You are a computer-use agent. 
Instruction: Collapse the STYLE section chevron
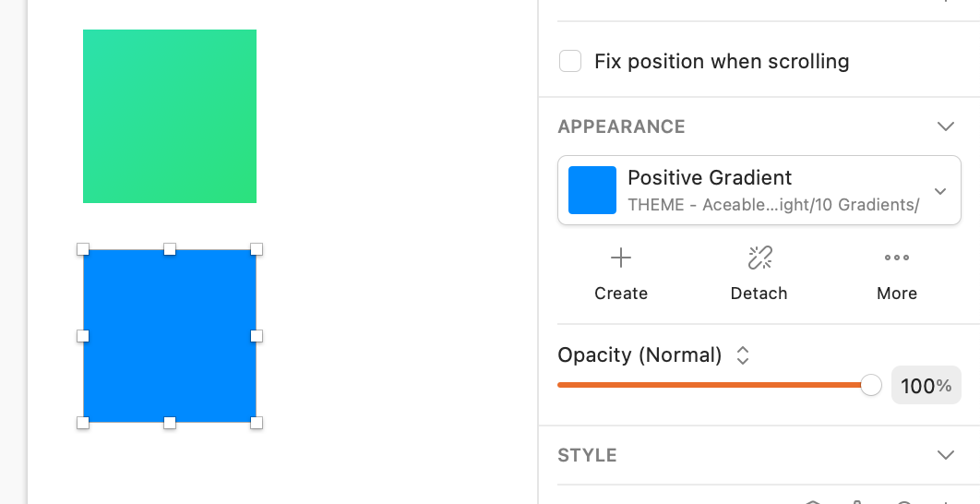tap(945, 455)
